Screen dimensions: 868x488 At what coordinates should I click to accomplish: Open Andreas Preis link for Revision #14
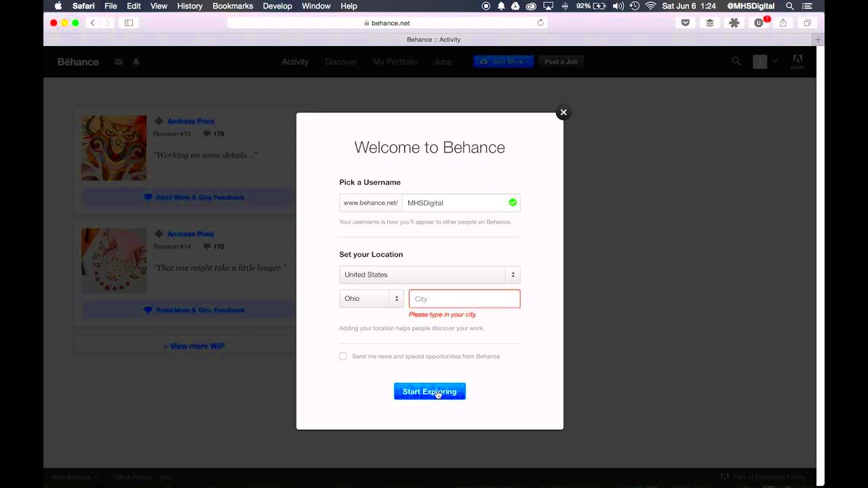[191, 234]
